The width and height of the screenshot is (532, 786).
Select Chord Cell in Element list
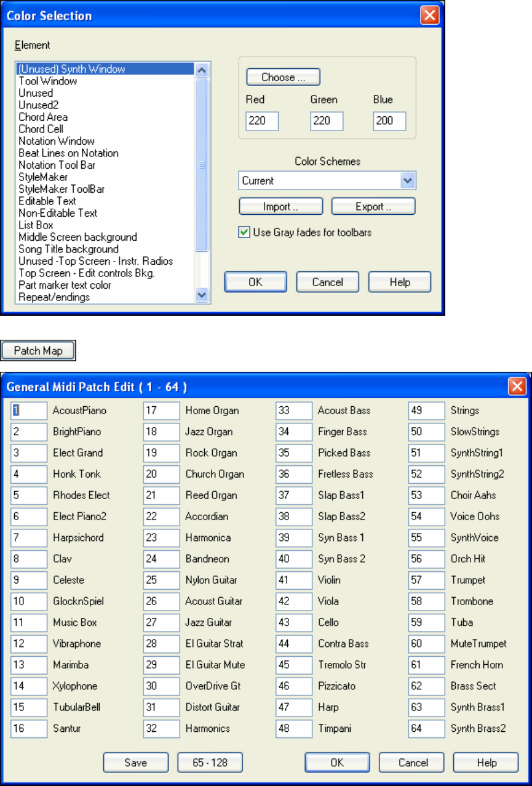coord(105,129)
